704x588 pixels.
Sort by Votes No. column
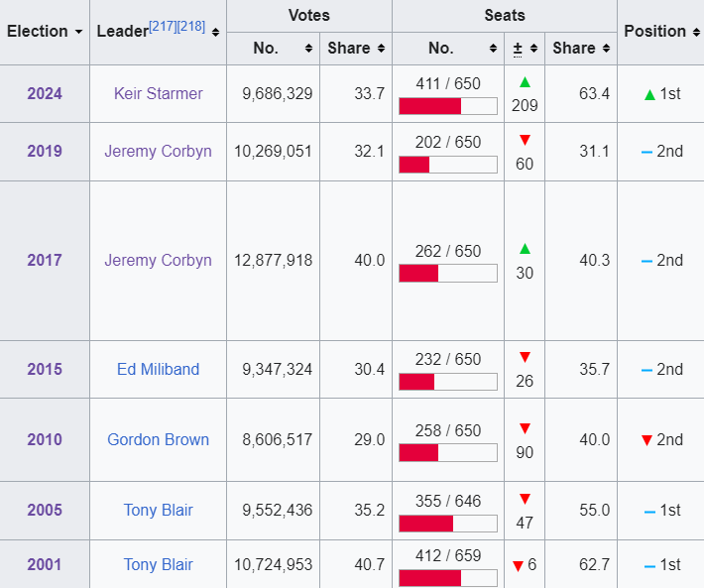308,48
